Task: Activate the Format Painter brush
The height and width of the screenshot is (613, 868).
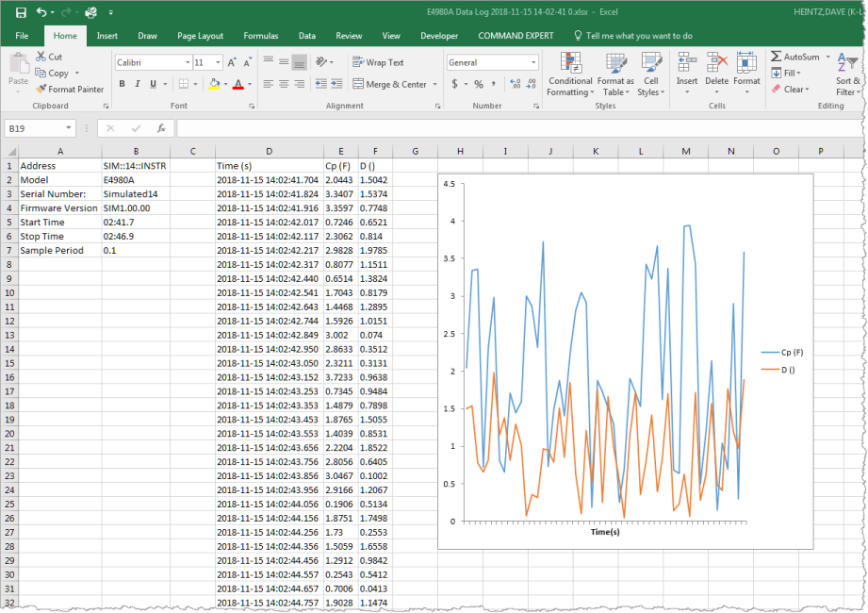Action: (x=41, y=89)
